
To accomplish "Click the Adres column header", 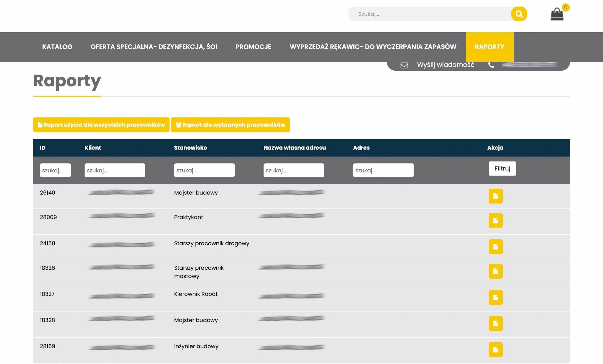I will [x=361, y=147].
